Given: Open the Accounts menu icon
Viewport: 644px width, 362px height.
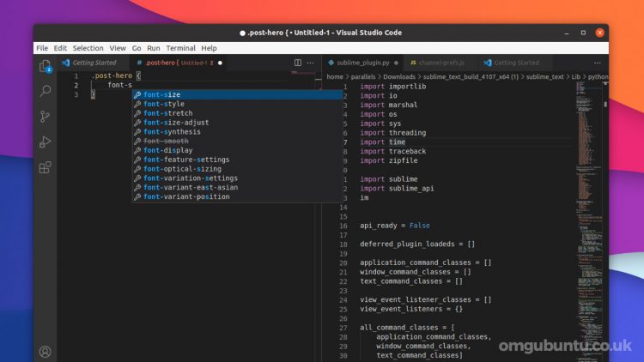Looking at the screenshot, I should click(46, 352).
